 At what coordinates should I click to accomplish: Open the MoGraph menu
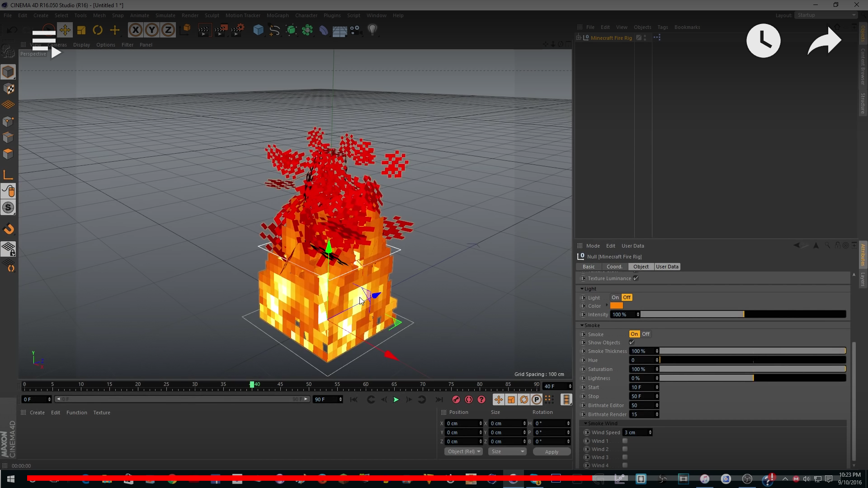coord(278,15)
